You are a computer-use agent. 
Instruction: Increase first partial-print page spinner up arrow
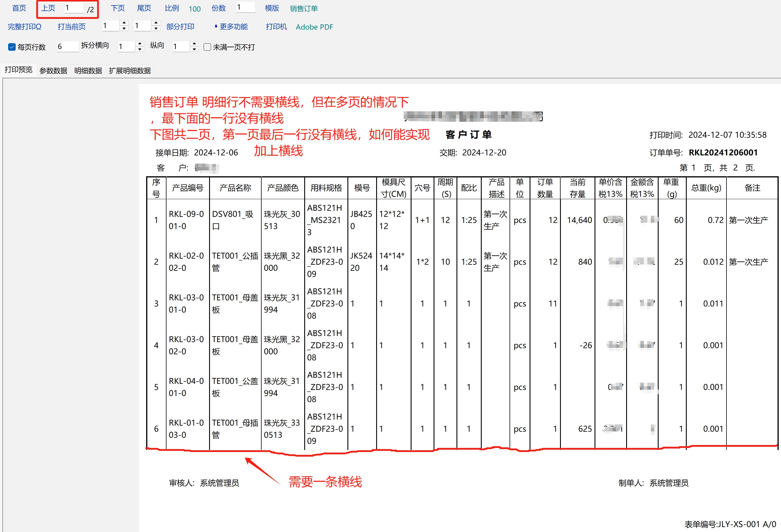click(124, 23)
